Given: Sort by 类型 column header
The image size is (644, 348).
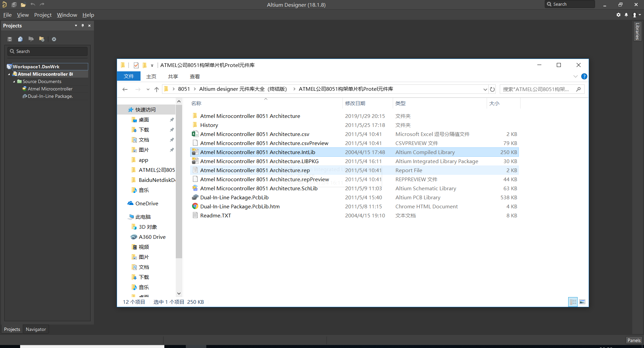Looking at the screenshot, I should click(x=400, y=103).
